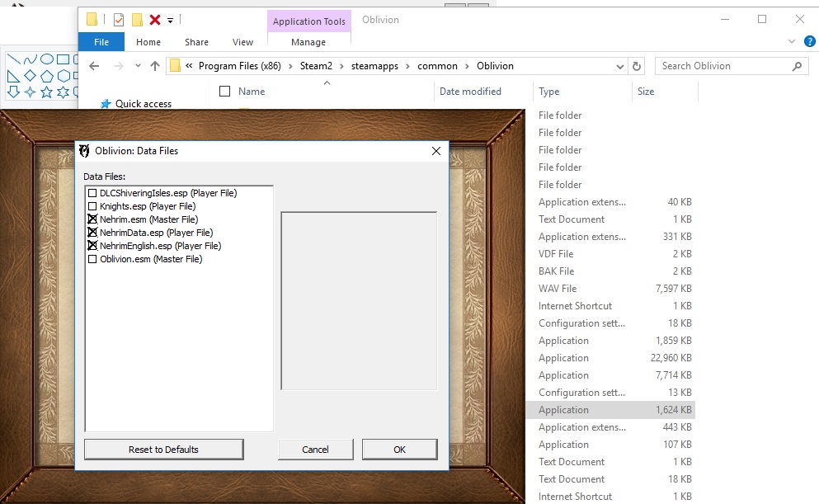Select the Hexagon shape

point(64,75)
